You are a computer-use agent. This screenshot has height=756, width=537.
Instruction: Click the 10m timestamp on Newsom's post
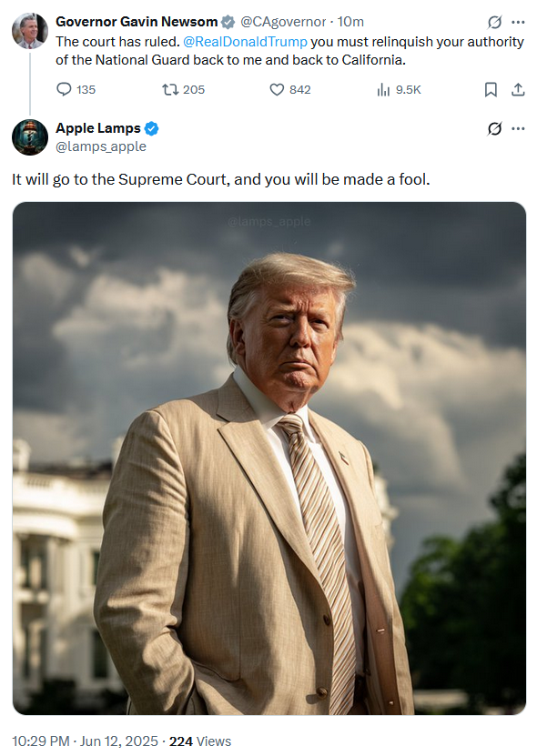(350, 22)
